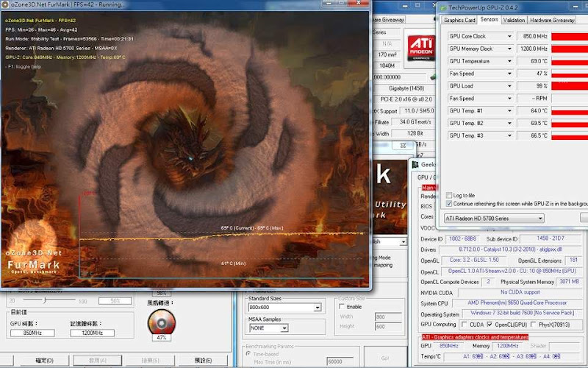Click the FurMark window title bar icon
588x368 pixels.
(5, 4)
